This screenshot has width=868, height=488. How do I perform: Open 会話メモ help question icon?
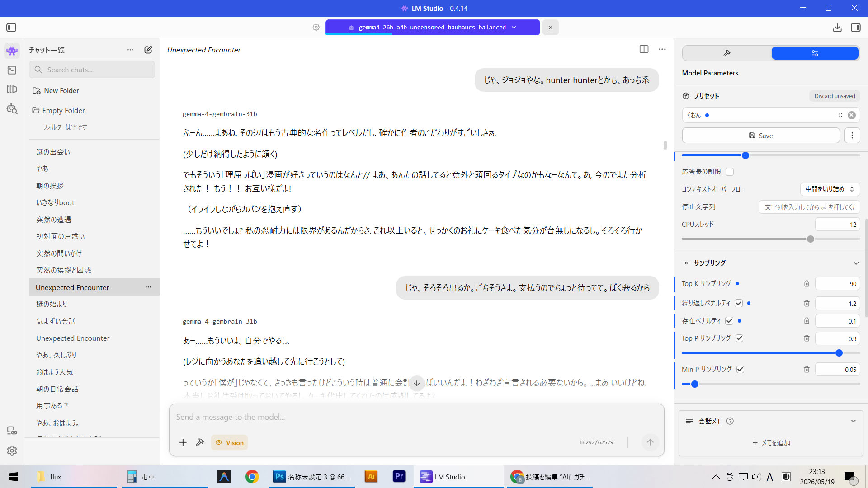730,421
